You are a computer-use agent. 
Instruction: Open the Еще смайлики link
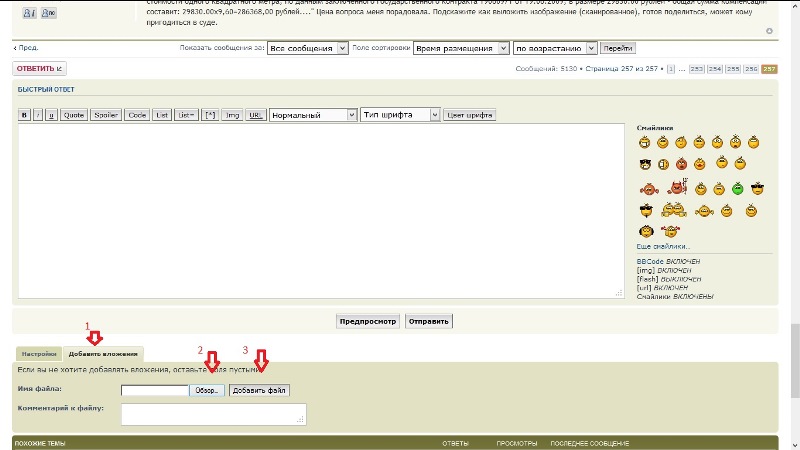pos(663,246)
